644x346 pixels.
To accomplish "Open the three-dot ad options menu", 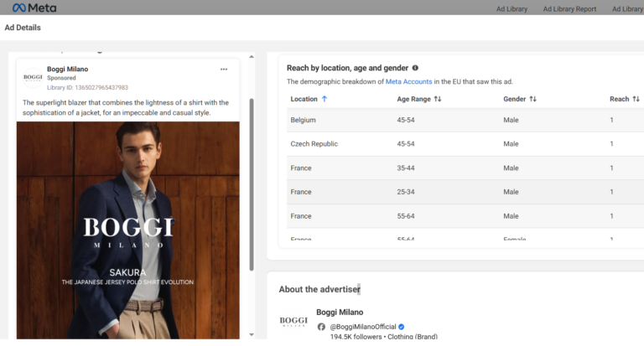I will click(224, 70).
